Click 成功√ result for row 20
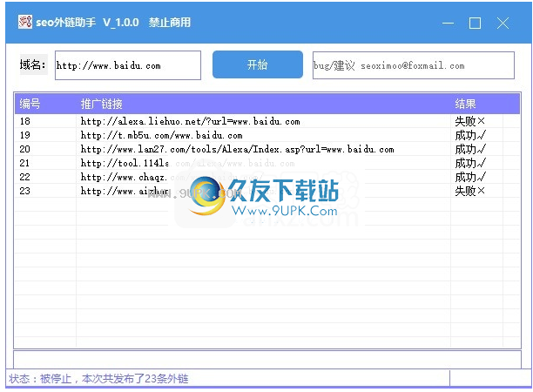The image size is (533, 392). click(x=470, y=149)
